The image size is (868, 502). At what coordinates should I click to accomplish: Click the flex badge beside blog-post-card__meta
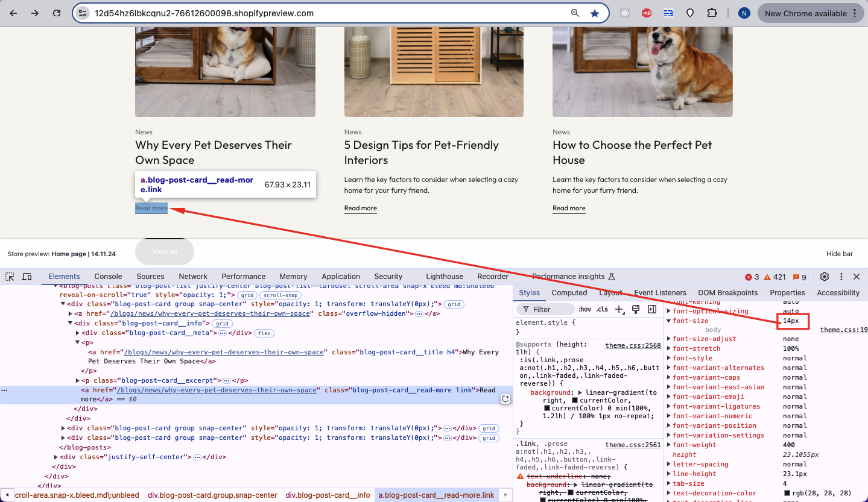tap(264, 333)
